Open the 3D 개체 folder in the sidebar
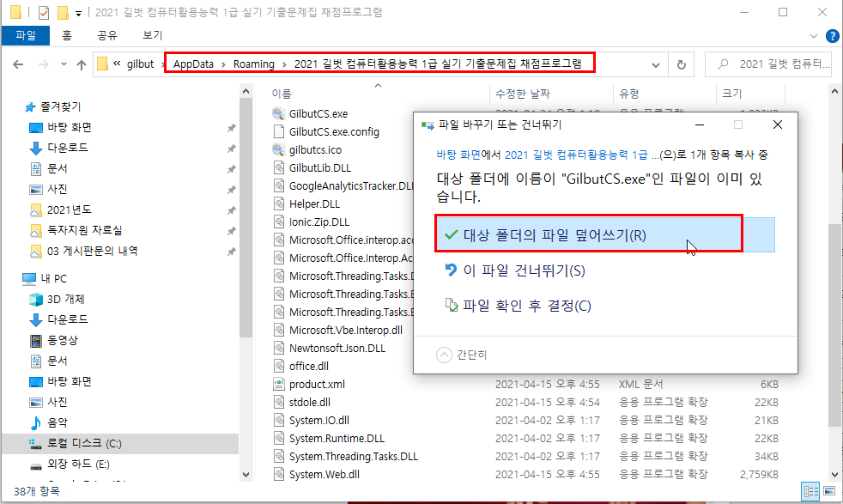The image size is (843, 504). coord(65,299)
